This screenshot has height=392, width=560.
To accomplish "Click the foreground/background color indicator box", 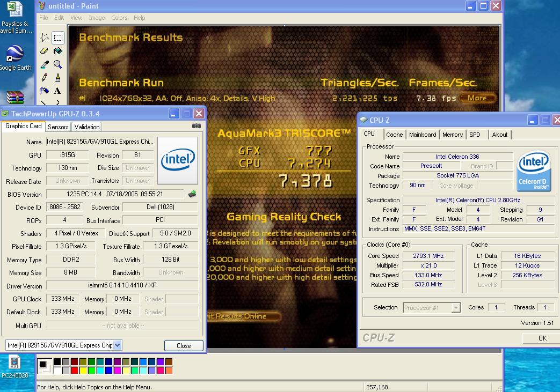I will (x=44, y=366).
